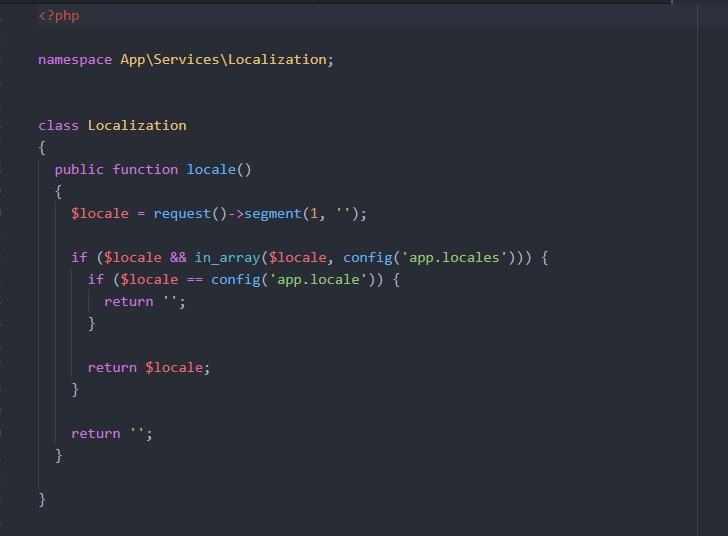Click the 'segment' method call

(273, 214)
